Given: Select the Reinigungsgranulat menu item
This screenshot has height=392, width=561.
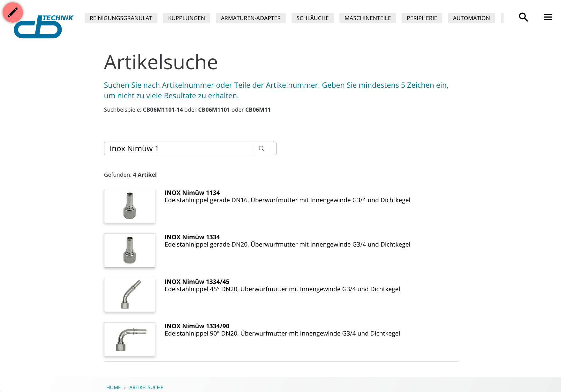Looking at the screenshot, I should tap(121, 18).
